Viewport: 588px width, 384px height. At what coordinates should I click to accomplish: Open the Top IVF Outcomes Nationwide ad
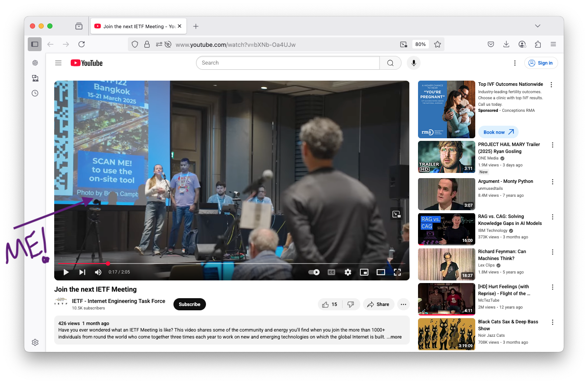(x=510, y=84)
